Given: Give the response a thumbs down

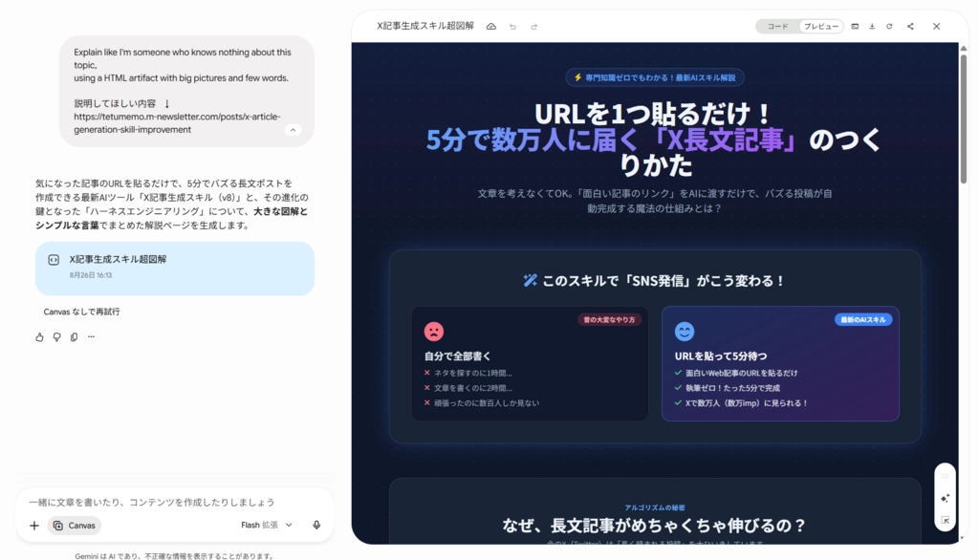Looking at the screenshot, I should pyautogui.click(x=56, y=337).
